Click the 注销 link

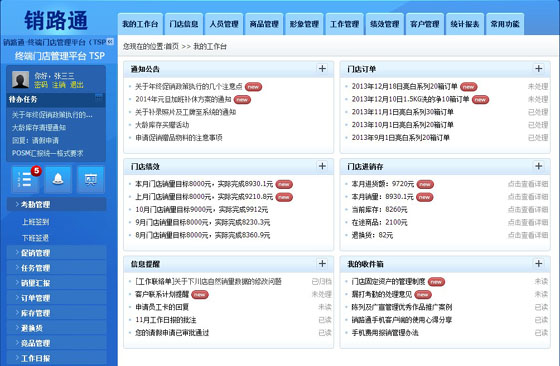pyautogui.click(x=59, y=85)
